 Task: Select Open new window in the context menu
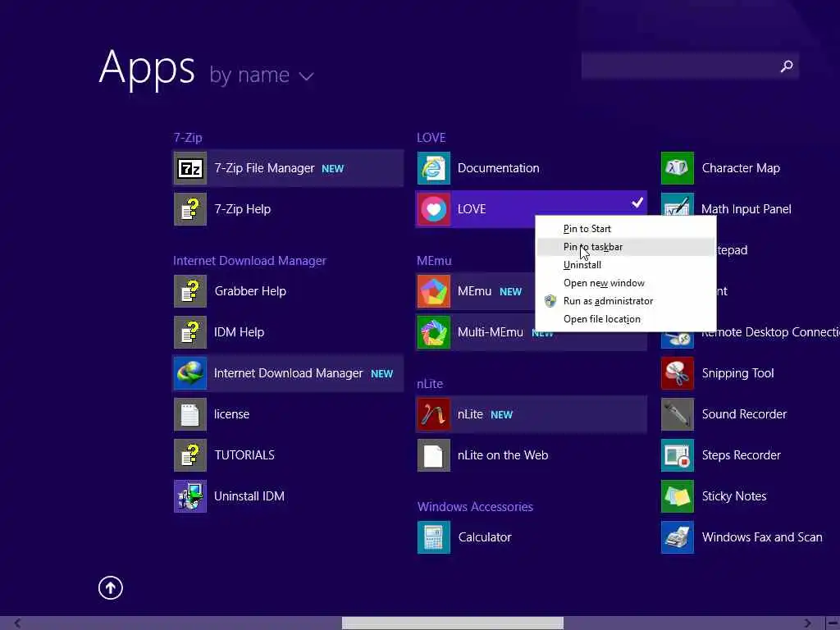tap(626, 283)
